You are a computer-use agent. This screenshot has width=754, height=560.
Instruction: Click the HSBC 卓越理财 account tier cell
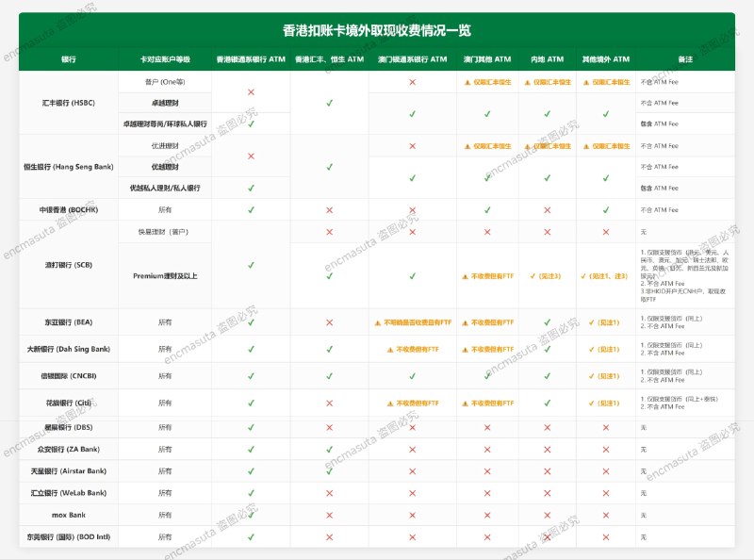click(165, 103)
